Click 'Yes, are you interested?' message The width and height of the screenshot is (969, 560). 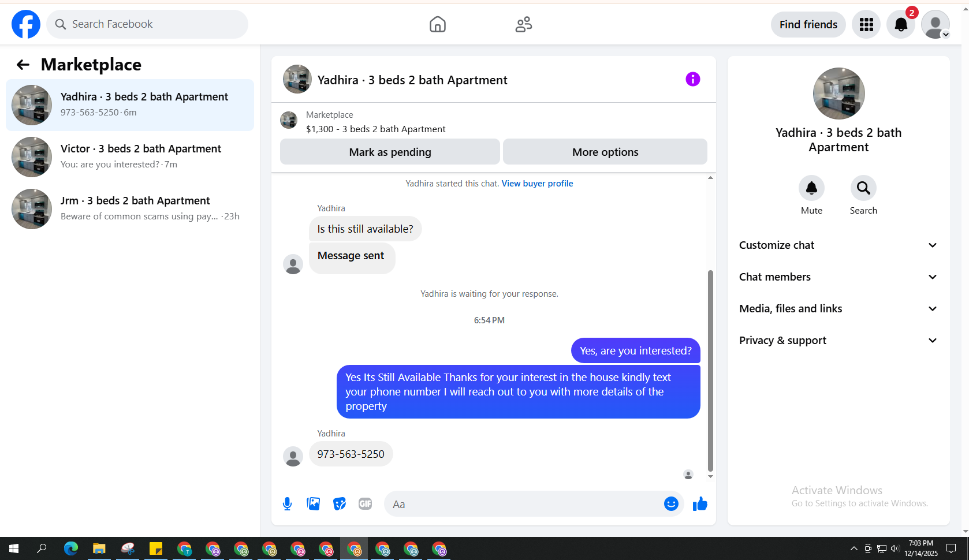click(636, 351)
